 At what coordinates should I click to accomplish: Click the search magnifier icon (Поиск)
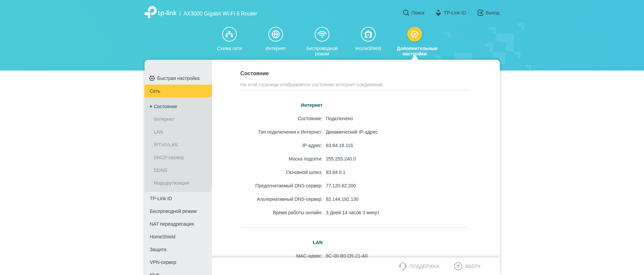[406, 13]
